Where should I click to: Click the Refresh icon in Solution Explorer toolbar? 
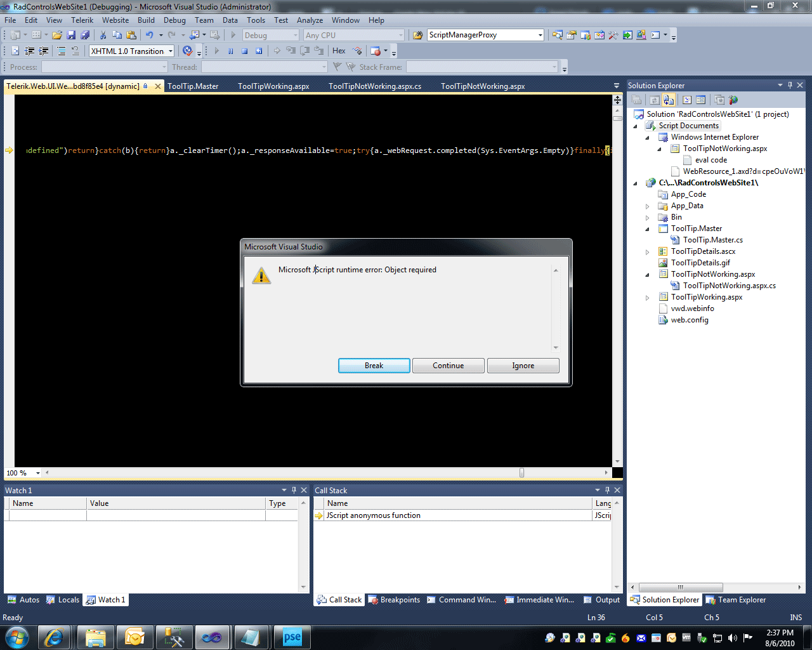(x=654, y=100)
